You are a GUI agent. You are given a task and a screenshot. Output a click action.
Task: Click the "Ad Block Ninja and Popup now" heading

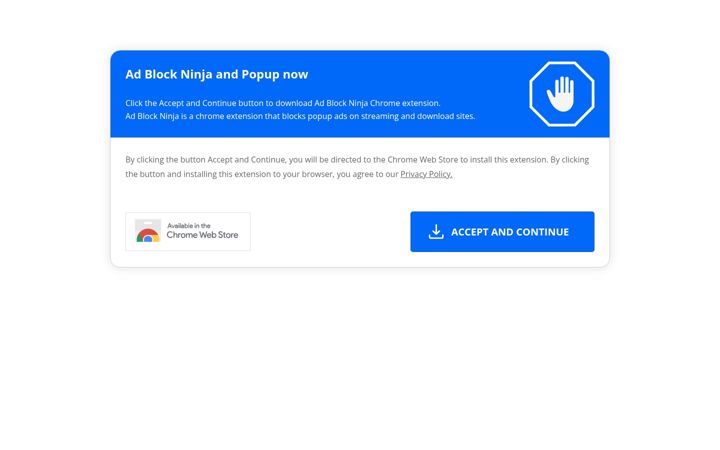pyautogui.click(x=217, y=74)
